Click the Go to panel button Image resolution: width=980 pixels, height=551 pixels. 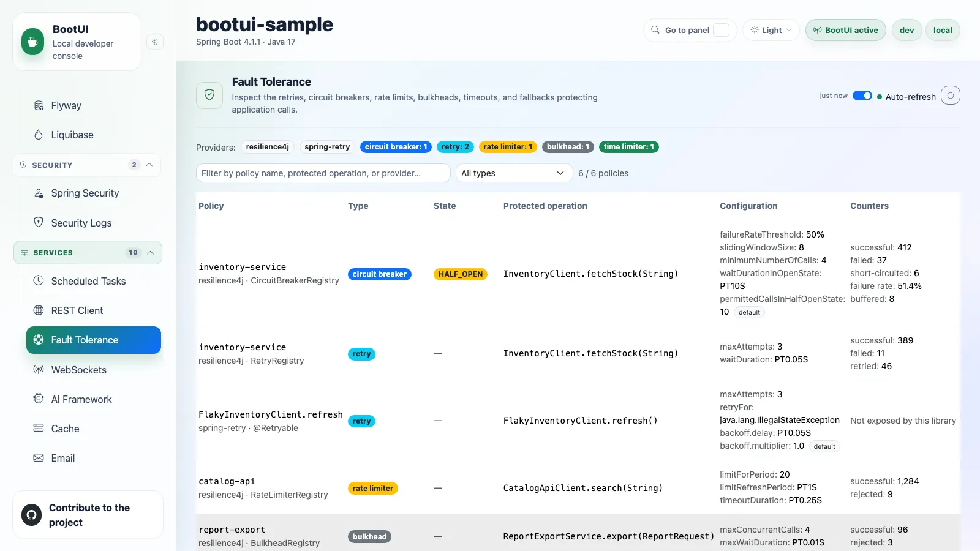click(x=690, y=30)
